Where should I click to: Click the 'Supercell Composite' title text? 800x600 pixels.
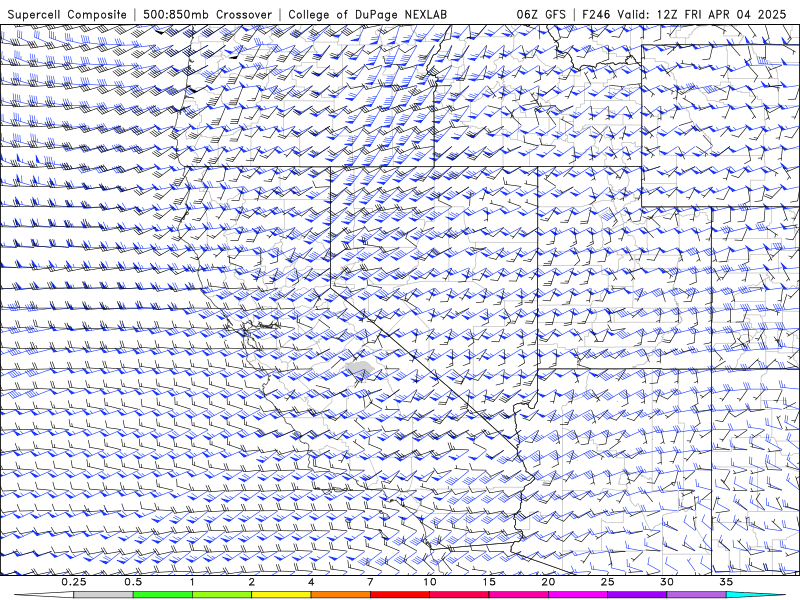(x=67, y=15)
